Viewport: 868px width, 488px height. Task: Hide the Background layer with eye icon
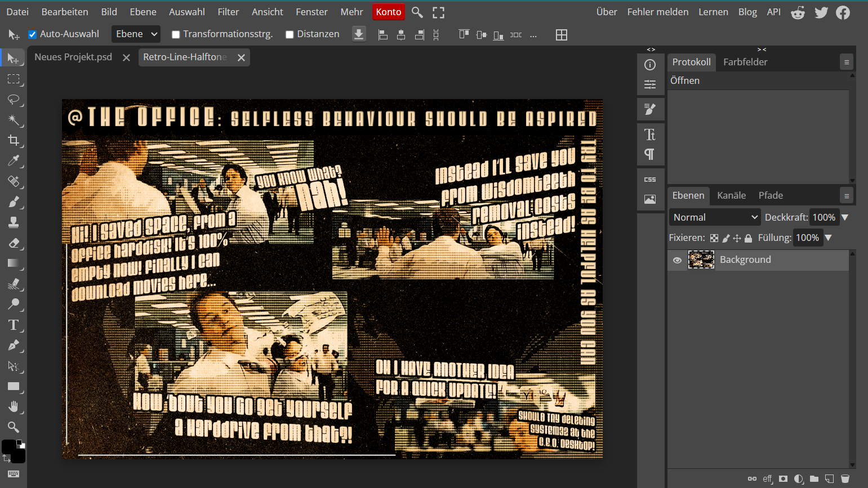(677, 260)
